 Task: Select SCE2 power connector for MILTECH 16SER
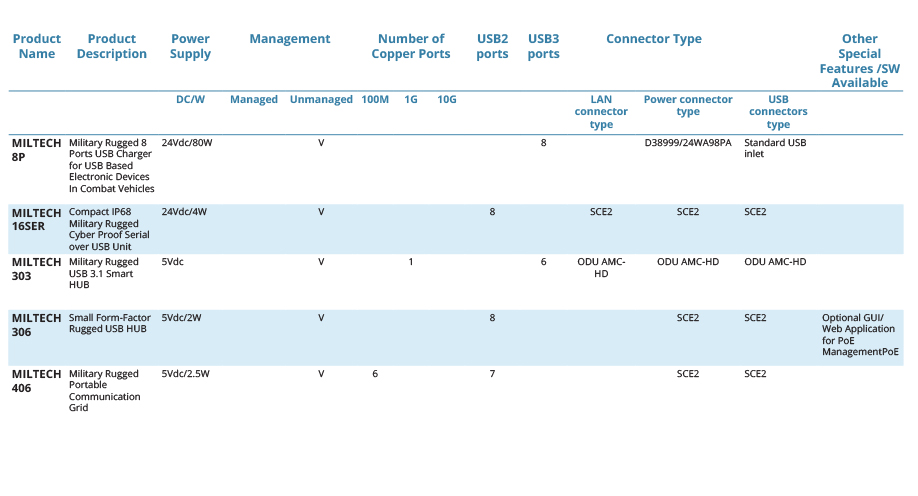click(x=688, y=212)
